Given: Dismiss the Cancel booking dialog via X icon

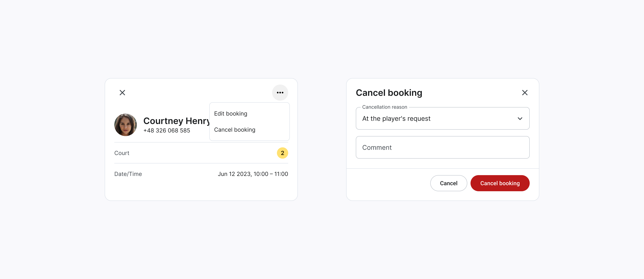Looking at the screenshot, I should pos(525,93).
